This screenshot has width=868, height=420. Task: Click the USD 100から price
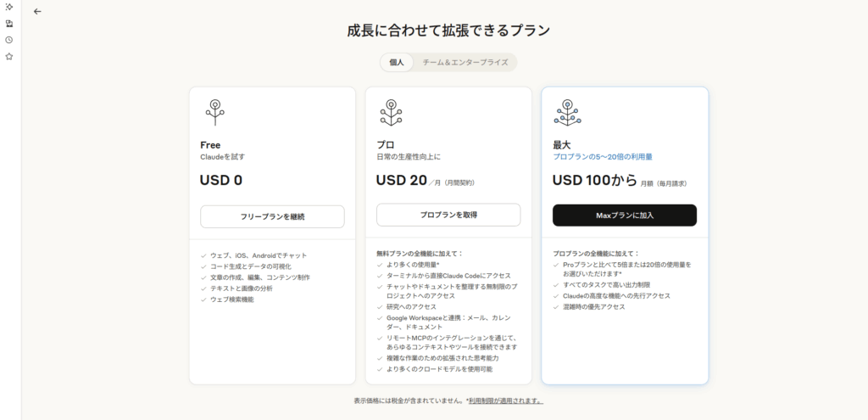[x=595, y=181]
